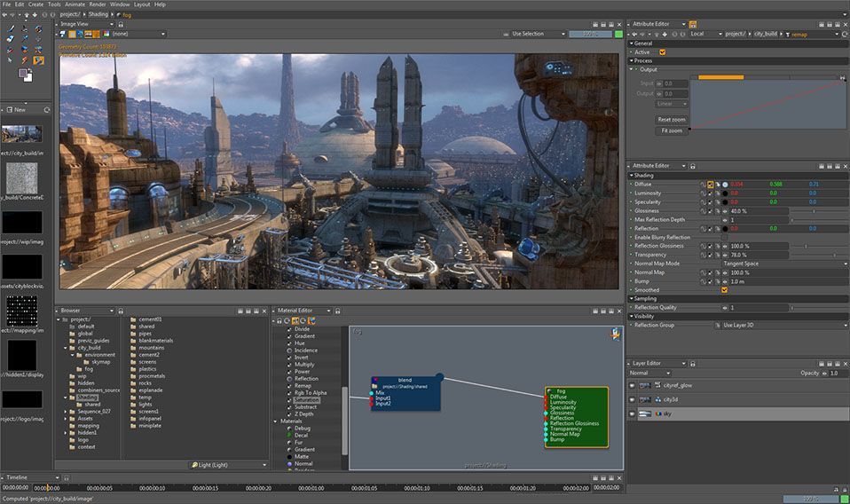The image size is (850, 504).
Task: Toggle the Active checkbox under General
Action: (662, 52)
